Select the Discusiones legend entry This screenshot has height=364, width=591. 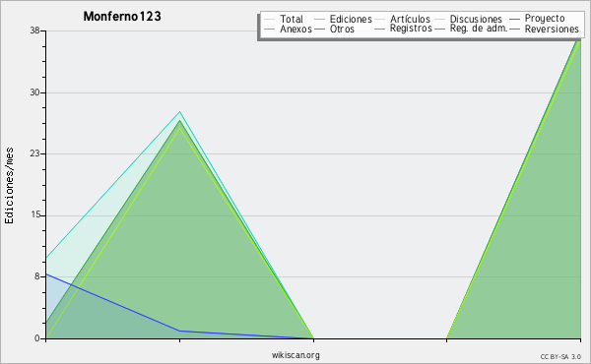[476, 19]
